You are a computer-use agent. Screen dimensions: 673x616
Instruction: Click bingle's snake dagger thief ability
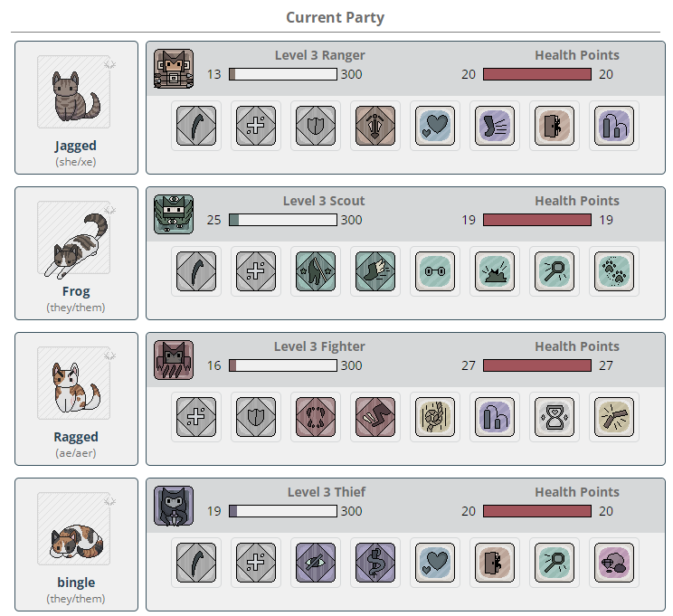click(375, 563)
